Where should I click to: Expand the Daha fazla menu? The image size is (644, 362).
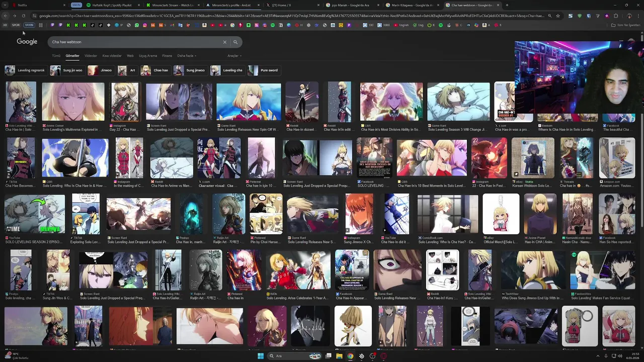point(187,56)
